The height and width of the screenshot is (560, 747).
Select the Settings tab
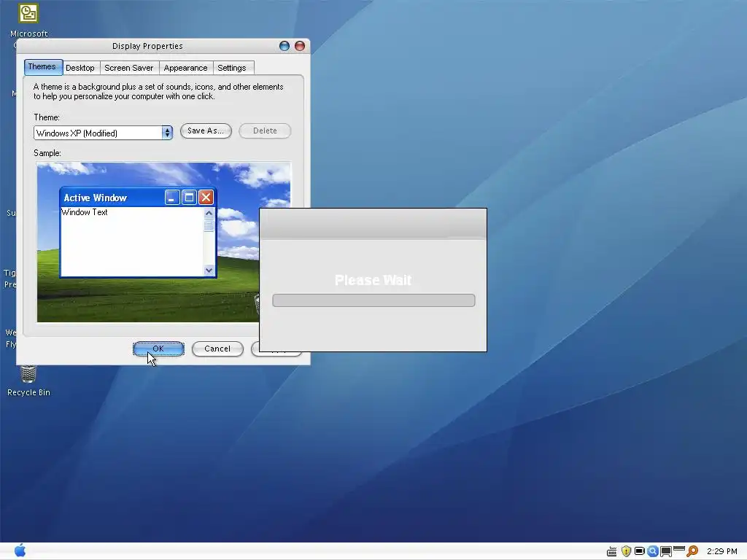[x=232, y=68]
